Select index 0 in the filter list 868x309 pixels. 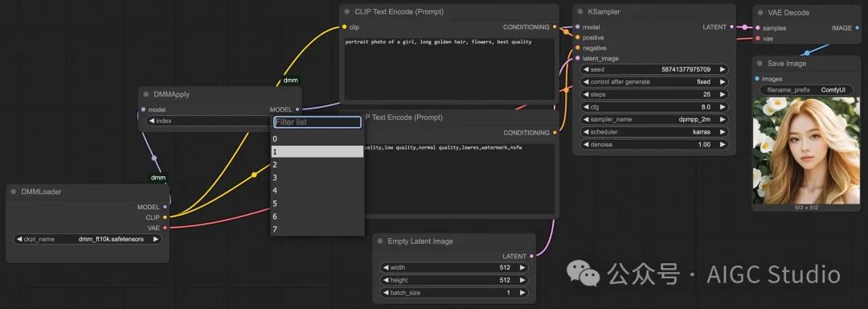pos(317,139)
